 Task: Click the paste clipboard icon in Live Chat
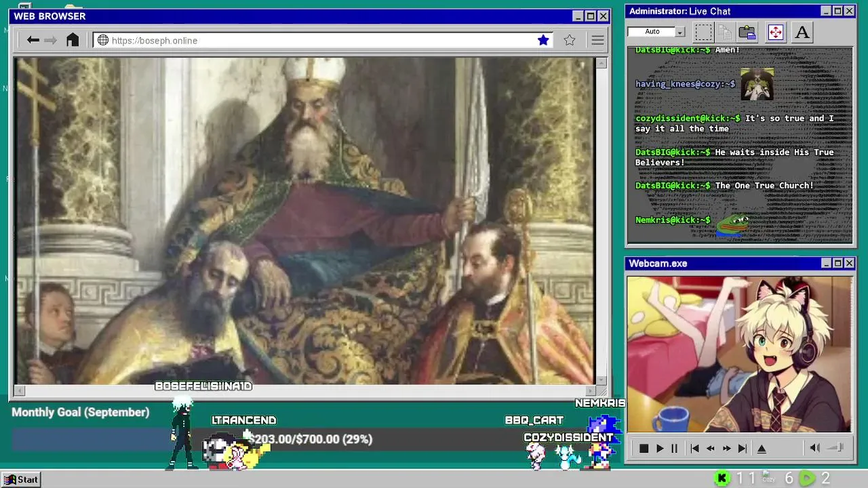pos(747,32)
